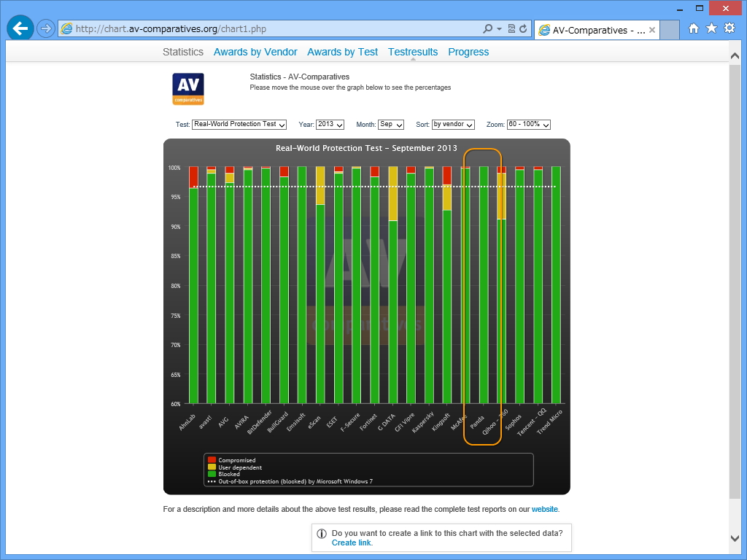The height and width of the screenshot is (560, 747).
Task: Open Awards by Vendor page
Action: tap(255, 52)
